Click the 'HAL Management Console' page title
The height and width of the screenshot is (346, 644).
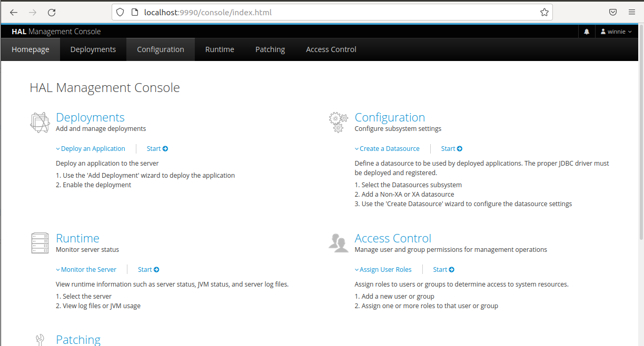point(105,88)
